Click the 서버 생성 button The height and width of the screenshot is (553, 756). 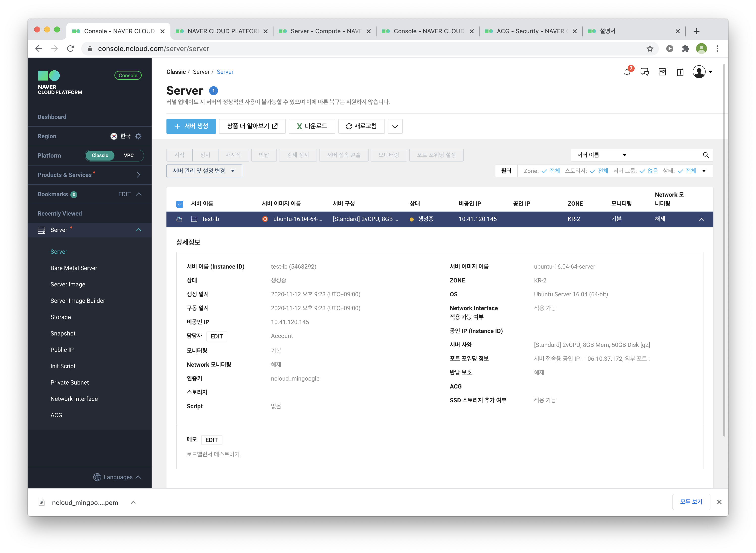pos(191,126)
